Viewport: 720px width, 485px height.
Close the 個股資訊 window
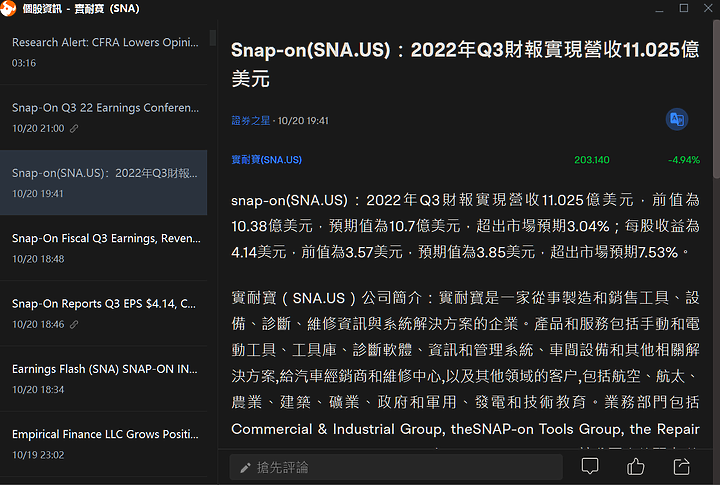tap(708, 8)
